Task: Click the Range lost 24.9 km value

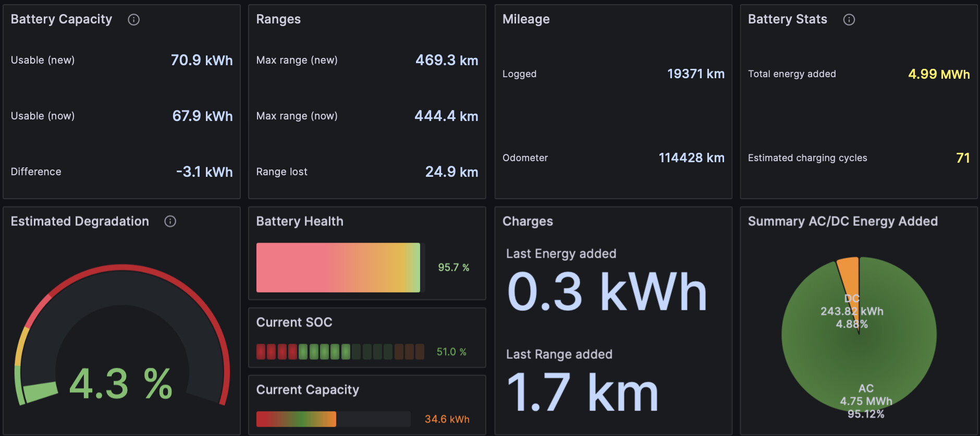Action: (451, 172)
